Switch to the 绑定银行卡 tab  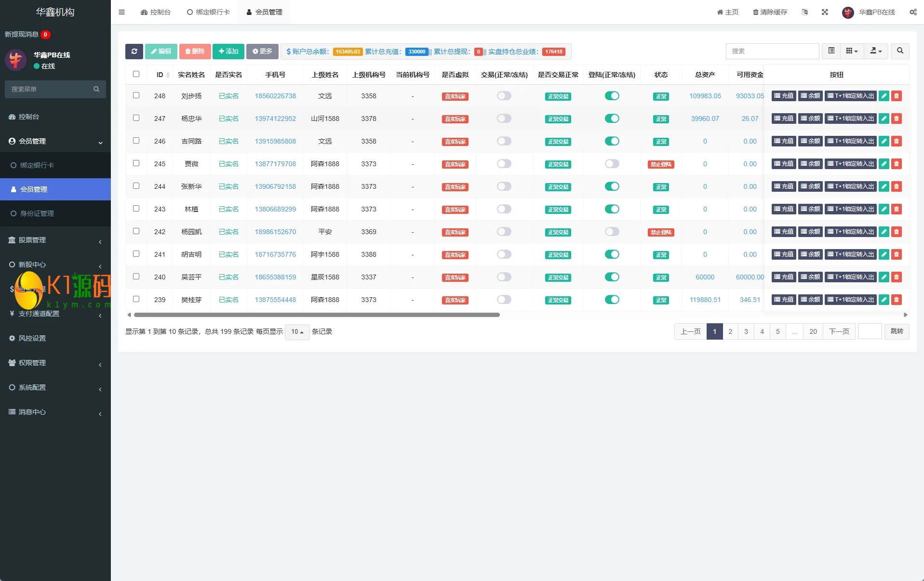pos(208,12)
